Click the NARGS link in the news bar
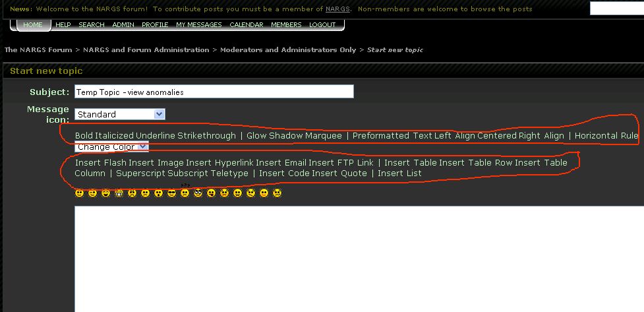 tap(337, 9)
